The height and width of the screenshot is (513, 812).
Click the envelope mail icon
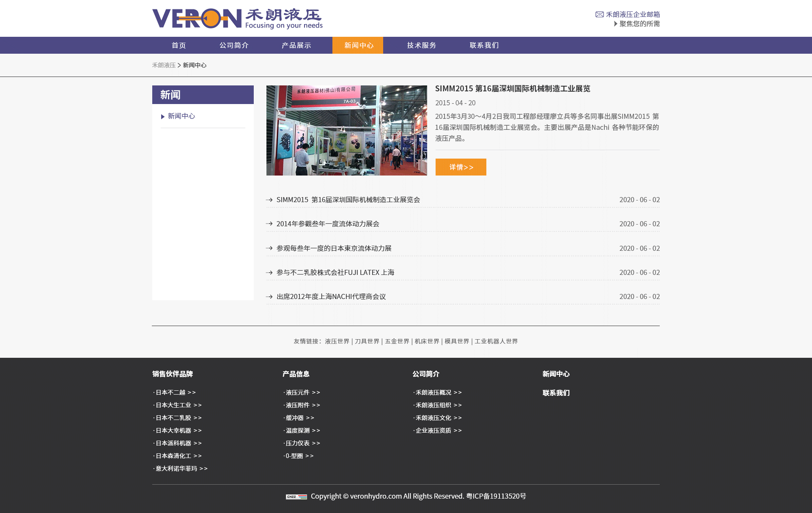click(x=599, y=14)
